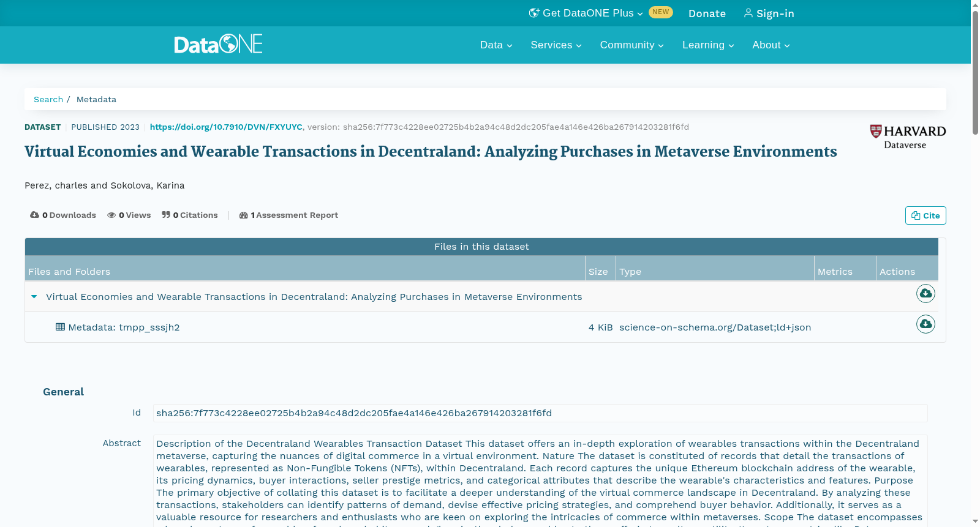The width and height of the screenshot is (980, 527).
Task: Open the dataset DOI link
Action: tap(226, 127)
